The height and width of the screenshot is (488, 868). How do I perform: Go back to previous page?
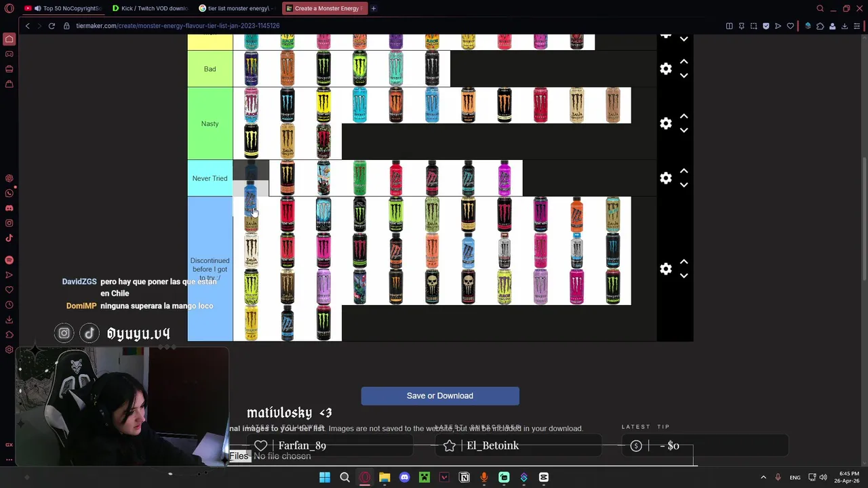tap(27, 26)
